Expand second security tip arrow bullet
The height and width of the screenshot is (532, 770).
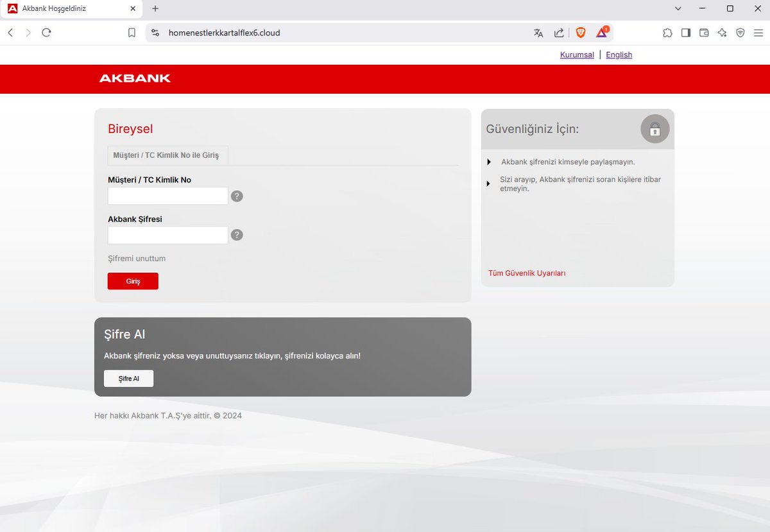(489, 184)
